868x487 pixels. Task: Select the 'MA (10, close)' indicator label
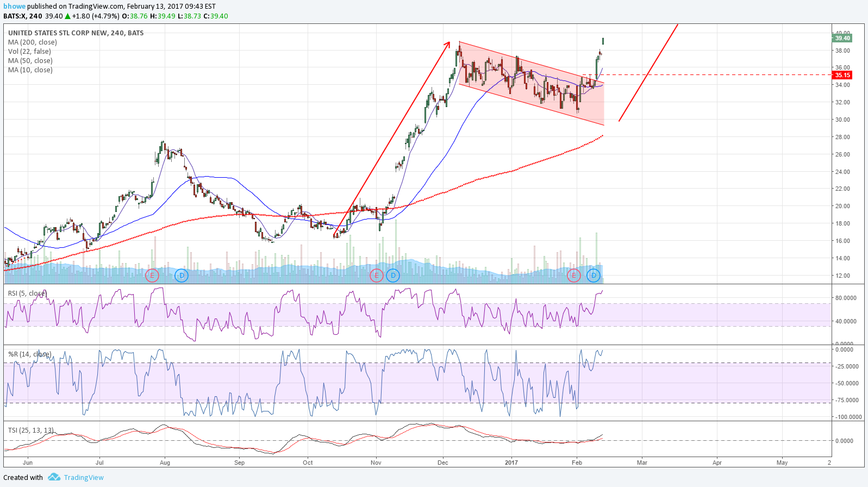click(30, 70)
